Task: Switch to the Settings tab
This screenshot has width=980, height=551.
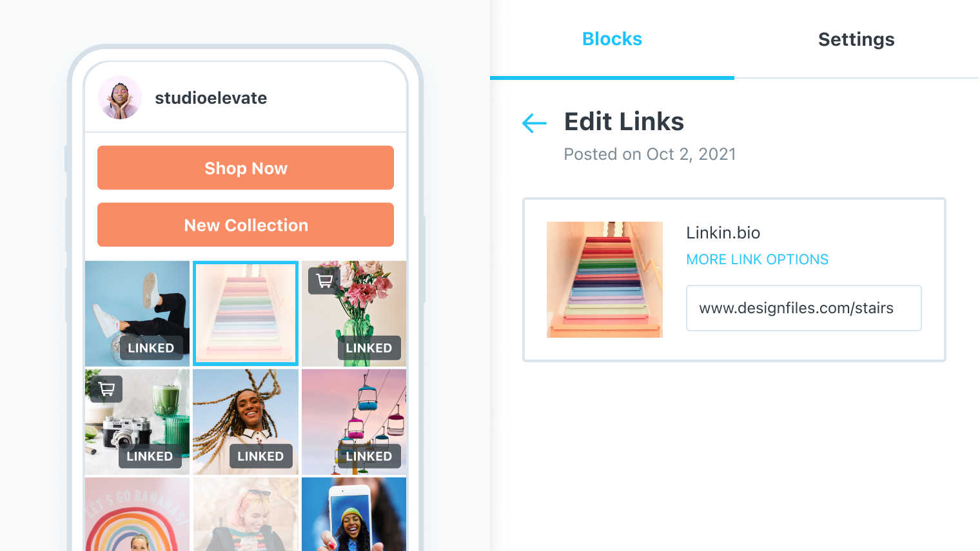Action: click(856, 39)
